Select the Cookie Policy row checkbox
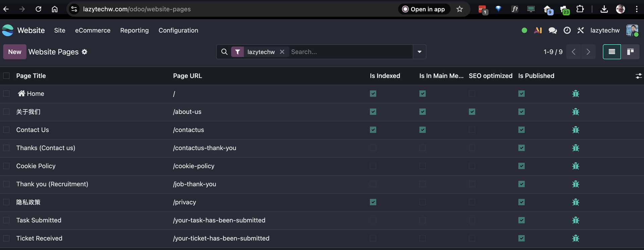644x250 pixels. pos(6,166)
